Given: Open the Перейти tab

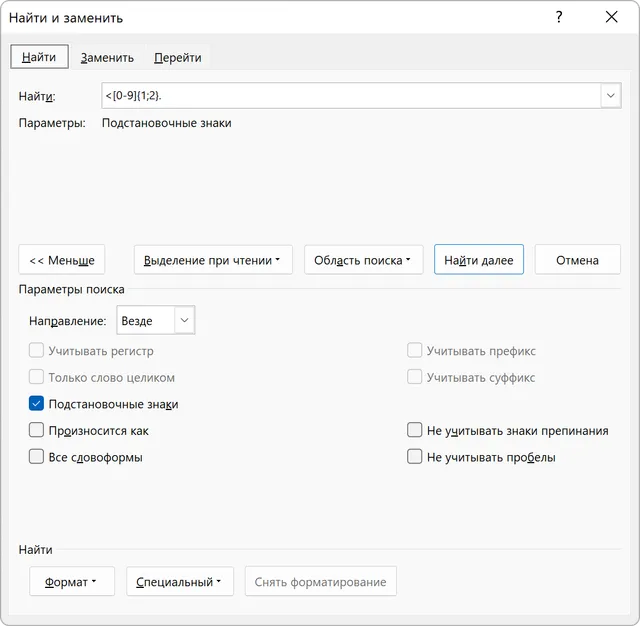Looking at the screenshot, I should click(178, 58).
